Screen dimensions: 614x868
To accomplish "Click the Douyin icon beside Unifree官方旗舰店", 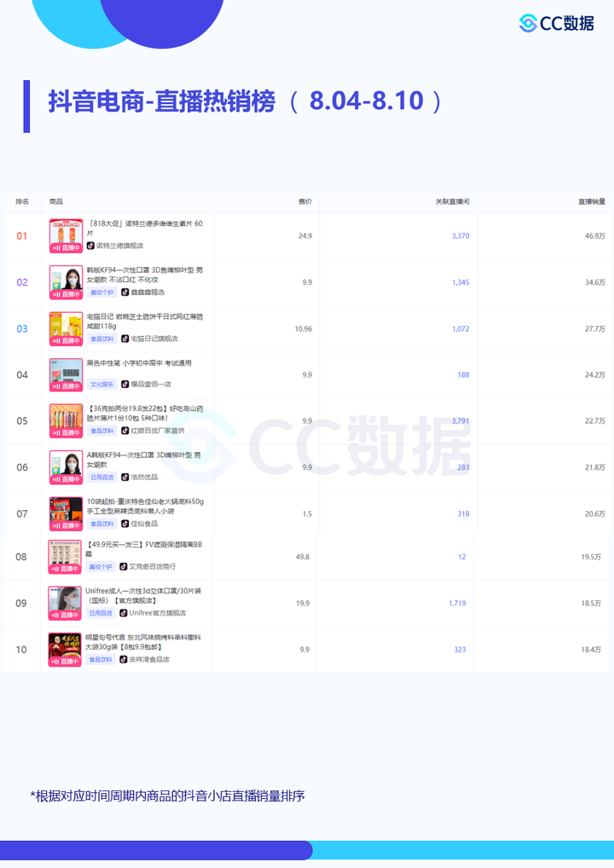I will pos(124,613).
